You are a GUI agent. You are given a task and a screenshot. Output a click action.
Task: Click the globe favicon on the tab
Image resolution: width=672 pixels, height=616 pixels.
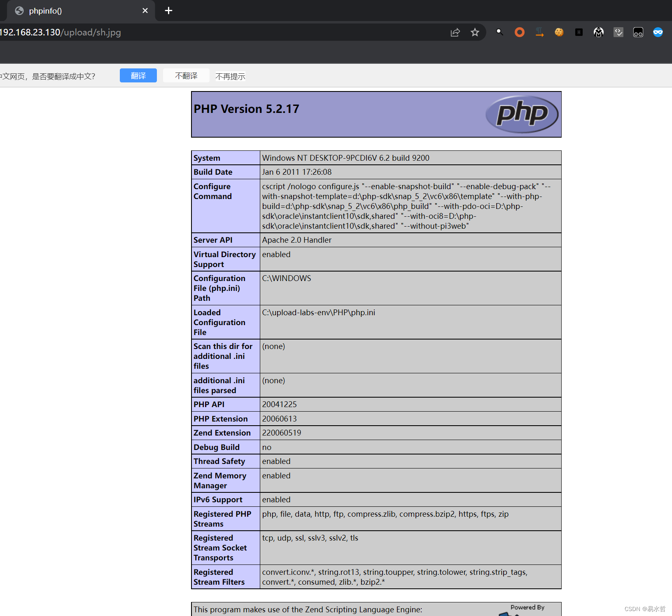pos(19,11)
